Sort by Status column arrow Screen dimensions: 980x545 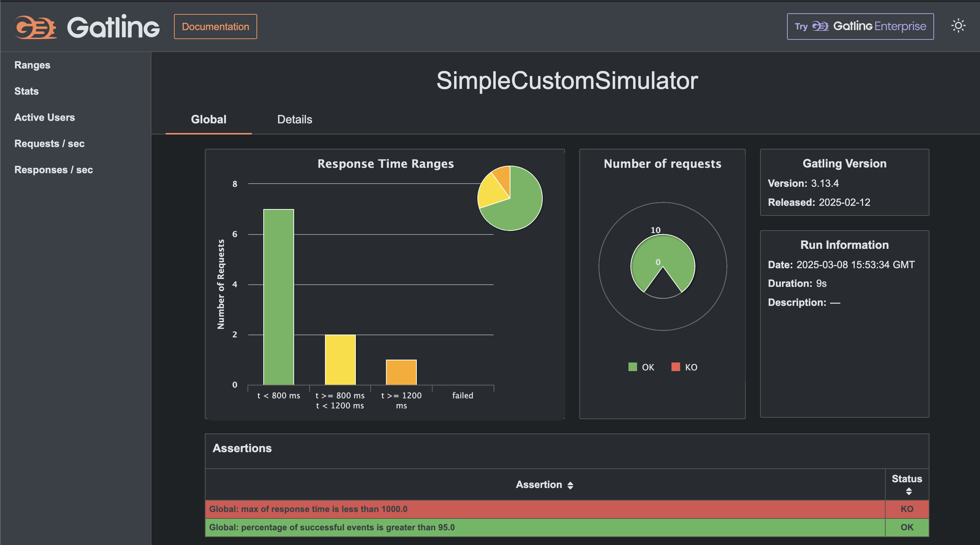[x=909, y=491]
